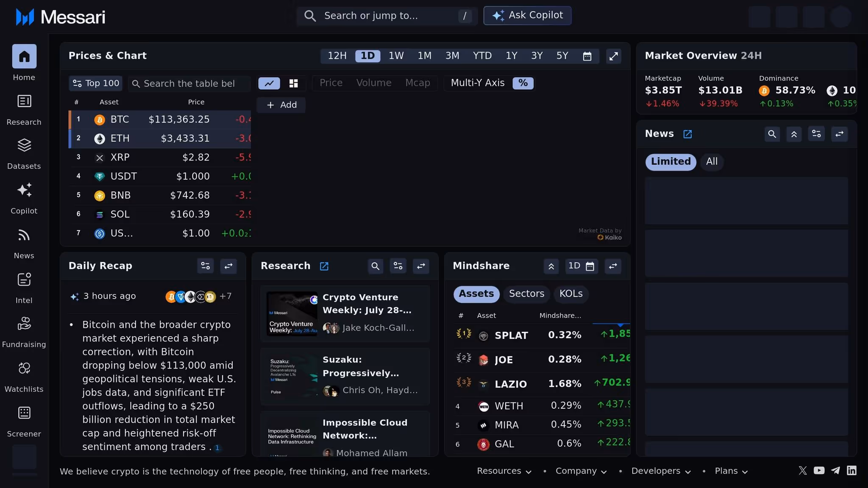Toggle the percent axis mode
This screenshot has height=488, width=868.
[x=523, y=83]
